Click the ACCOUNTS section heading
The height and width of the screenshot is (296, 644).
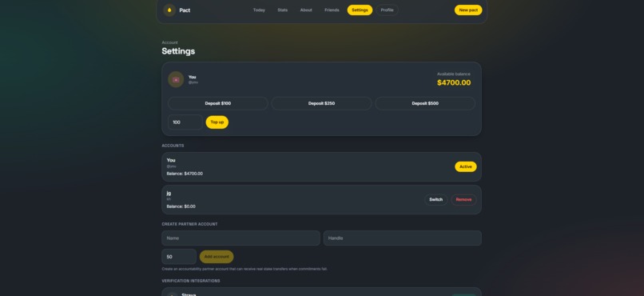point(173,146)
